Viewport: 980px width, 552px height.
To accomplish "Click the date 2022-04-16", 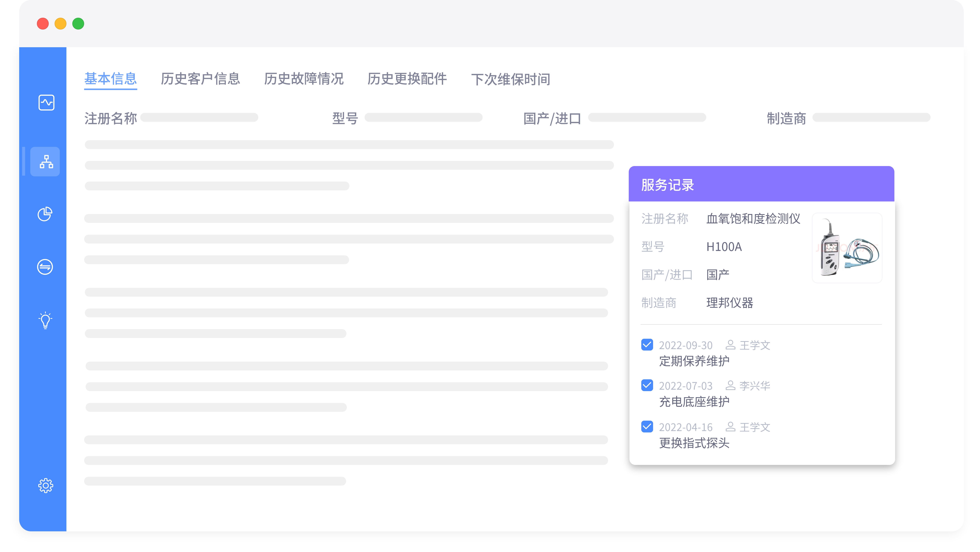I will coord(686,427).
